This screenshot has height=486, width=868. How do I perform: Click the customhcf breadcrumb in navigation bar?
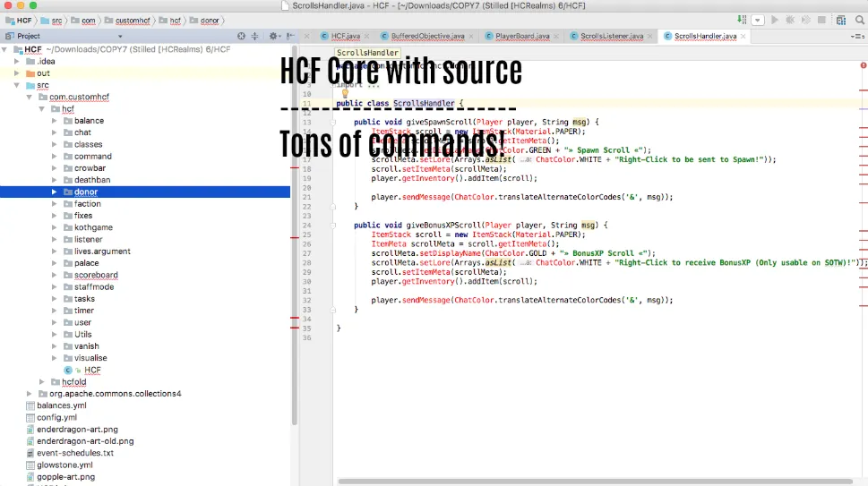(127, 21)
